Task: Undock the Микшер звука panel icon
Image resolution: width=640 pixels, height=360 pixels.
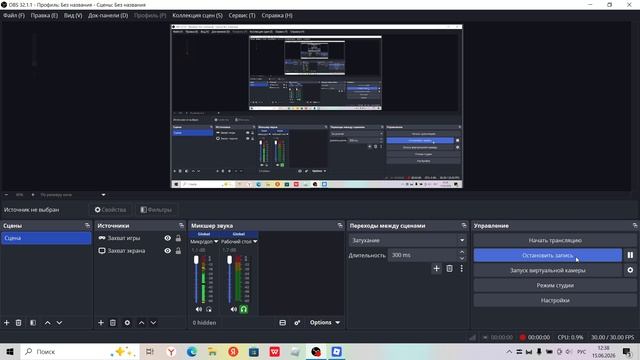Action: click(x=340, y=225)
